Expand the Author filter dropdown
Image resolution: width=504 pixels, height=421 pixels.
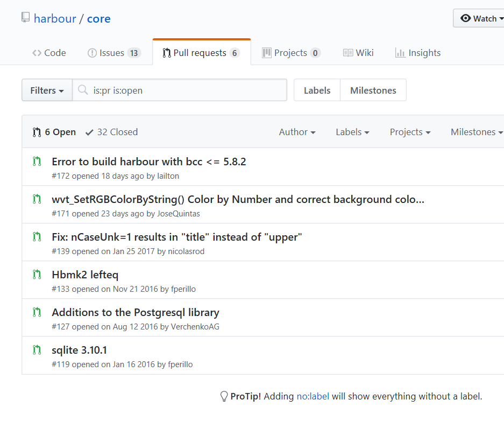pyautogui.click(x=297, y=132)
